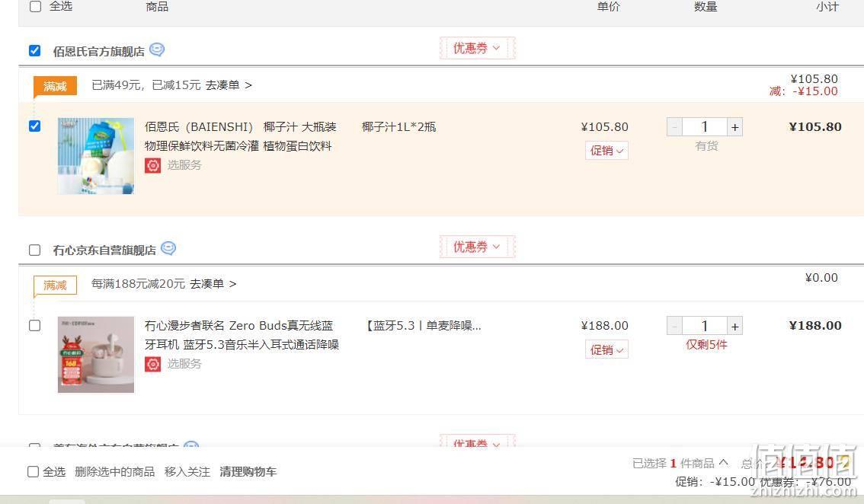Uncheck the 椰子汁 product checkbox
Viewport: 864px width, 504px height.
click(35, 126)
